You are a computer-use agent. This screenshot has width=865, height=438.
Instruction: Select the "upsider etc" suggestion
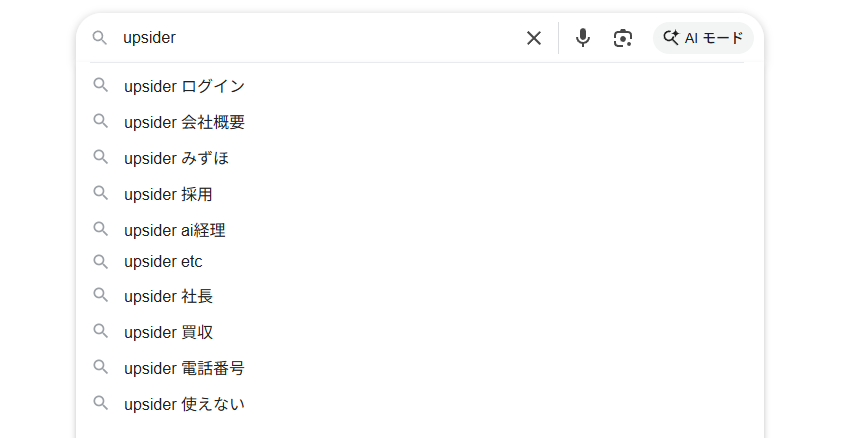163,262
